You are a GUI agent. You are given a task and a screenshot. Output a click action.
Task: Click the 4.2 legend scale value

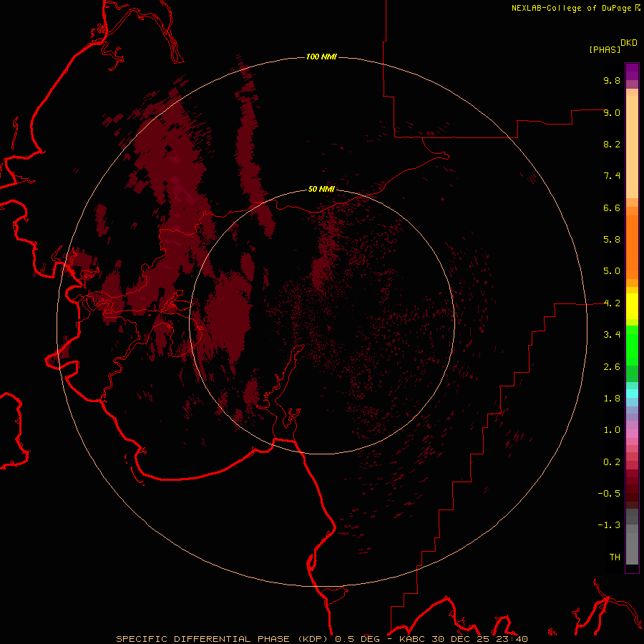612,303
